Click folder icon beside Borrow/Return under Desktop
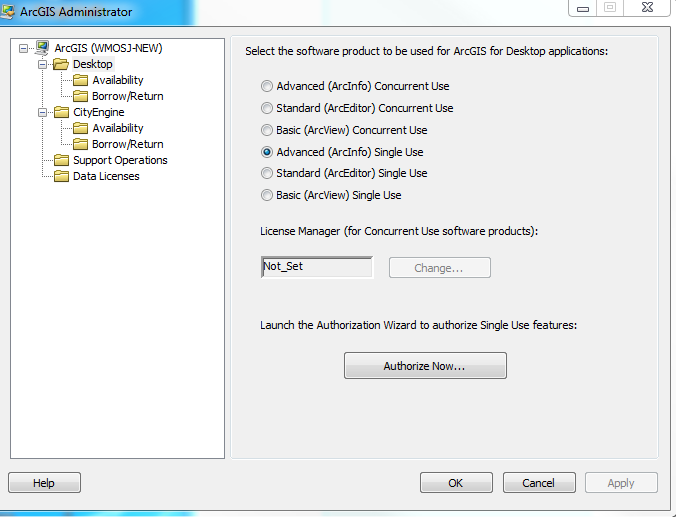This screenshot has height=517, width=676. click(81, 96)
